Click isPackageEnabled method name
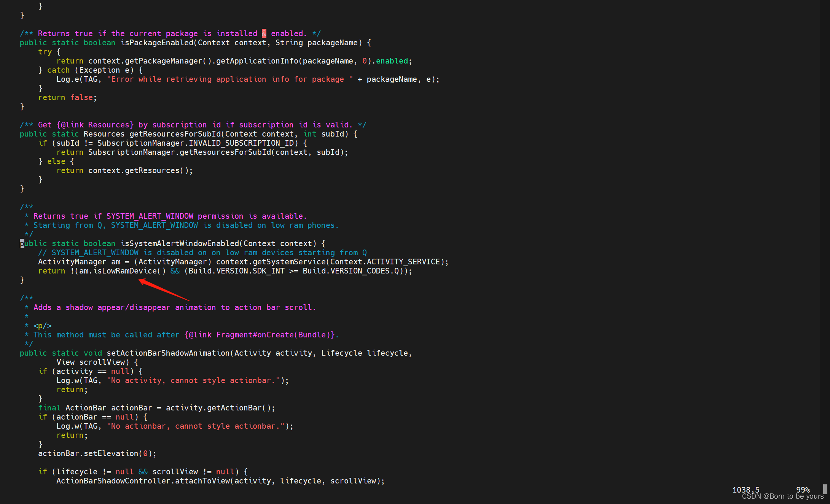The height and width of the screenshot is (504, 830). coord(157,43)
